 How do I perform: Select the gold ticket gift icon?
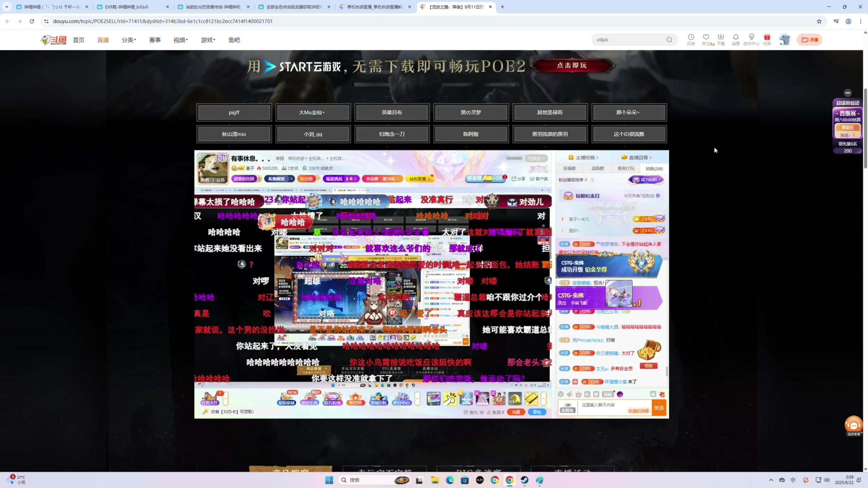point(531,399)
